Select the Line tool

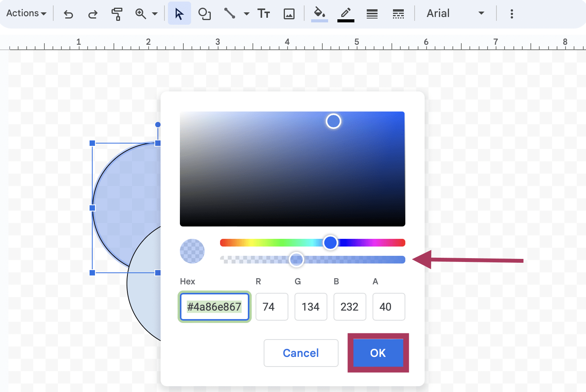pos(230,13)
